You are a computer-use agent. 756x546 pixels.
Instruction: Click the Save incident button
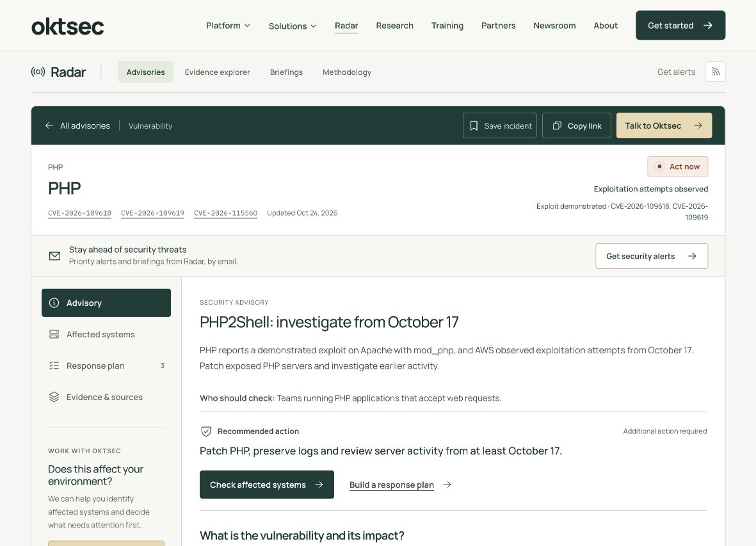coord(499,125)
